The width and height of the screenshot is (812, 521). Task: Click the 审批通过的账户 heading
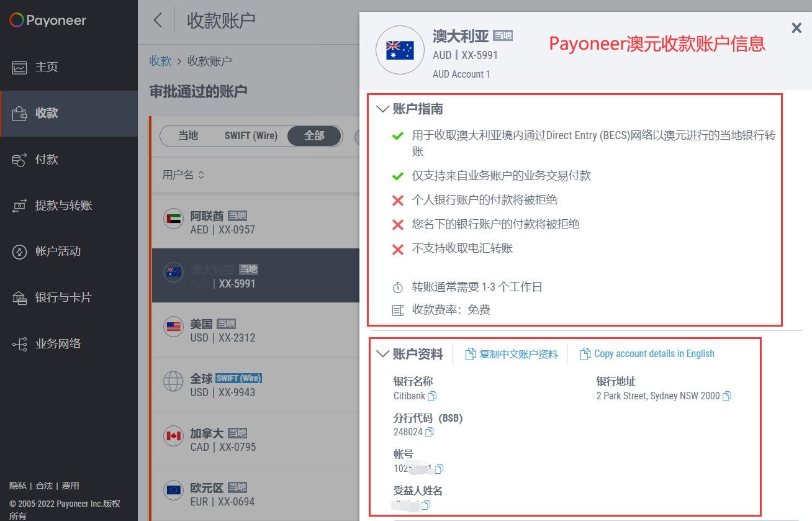(198, 92)
